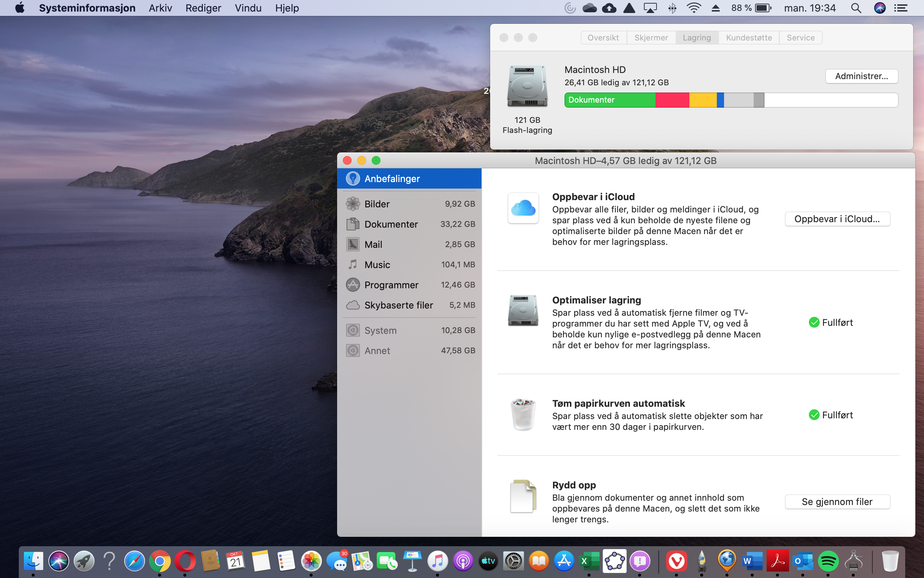The image size is (924, 578).
Task: Click the green Dokumenter storage bar segment
Action: point(610,100)
